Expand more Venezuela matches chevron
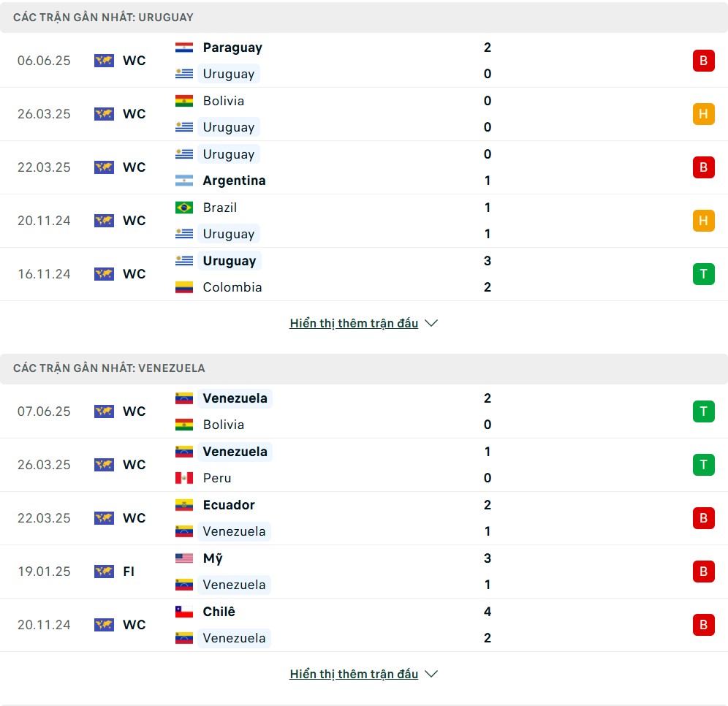 431,674
